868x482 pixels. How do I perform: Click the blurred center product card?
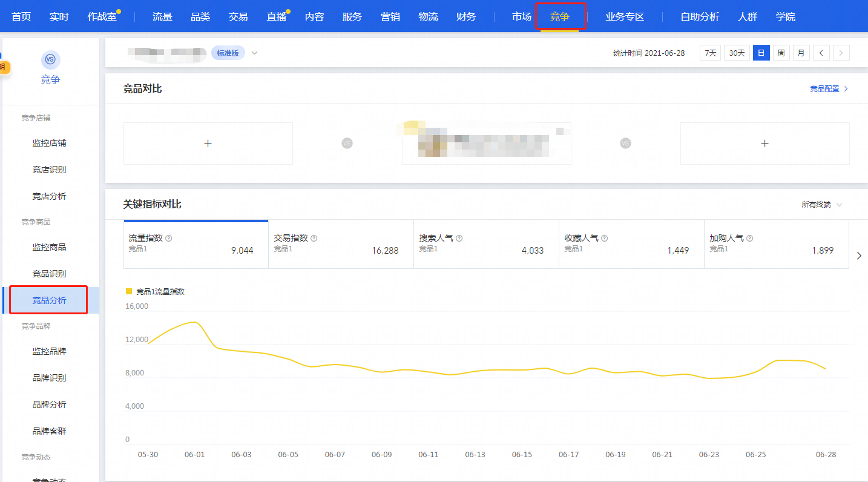pyautogui.click(x=487, y=144)
